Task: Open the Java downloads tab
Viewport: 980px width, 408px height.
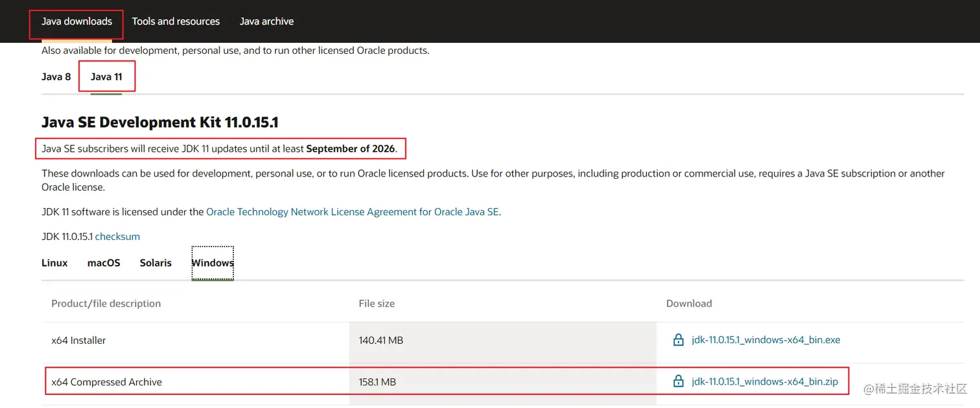Action: 76,21
